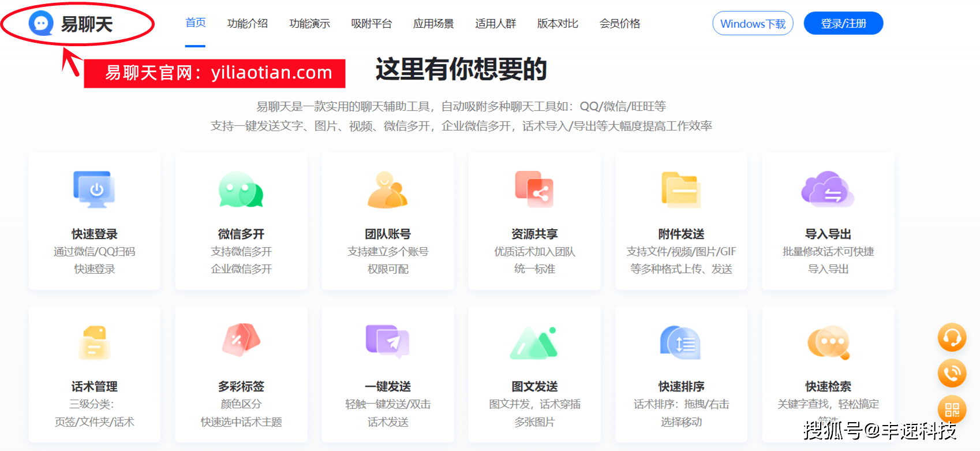
Task: Click the 团队账号 people icon
Action: click(x=388, y=189)
